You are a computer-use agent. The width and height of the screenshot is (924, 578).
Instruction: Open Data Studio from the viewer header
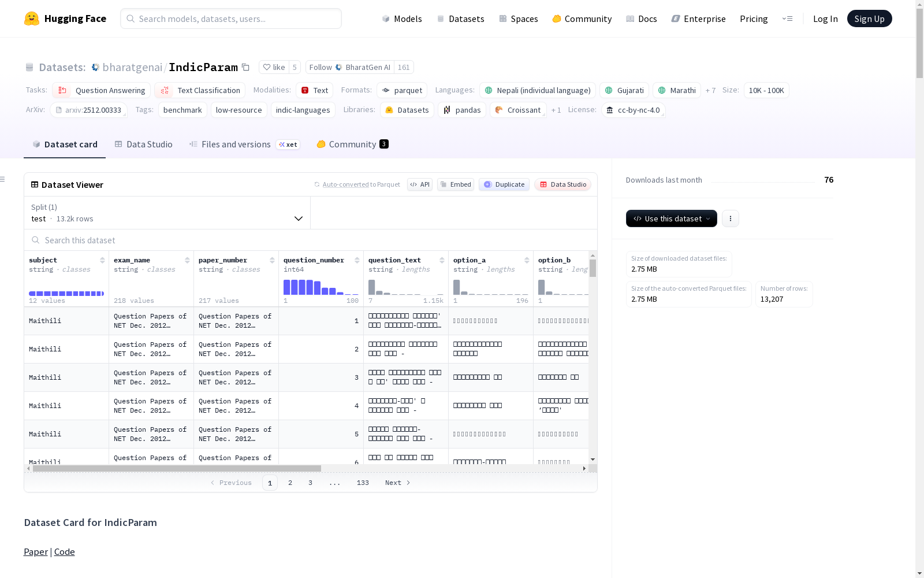pyautogui.click(x=562, y=184)
